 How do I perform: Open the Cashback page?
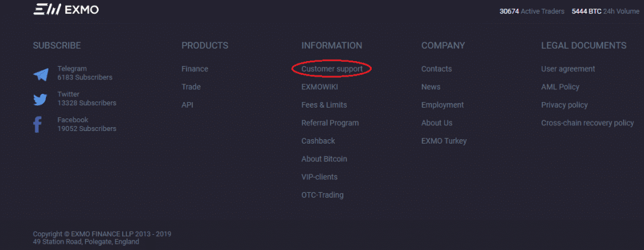(x=318, y=141)
